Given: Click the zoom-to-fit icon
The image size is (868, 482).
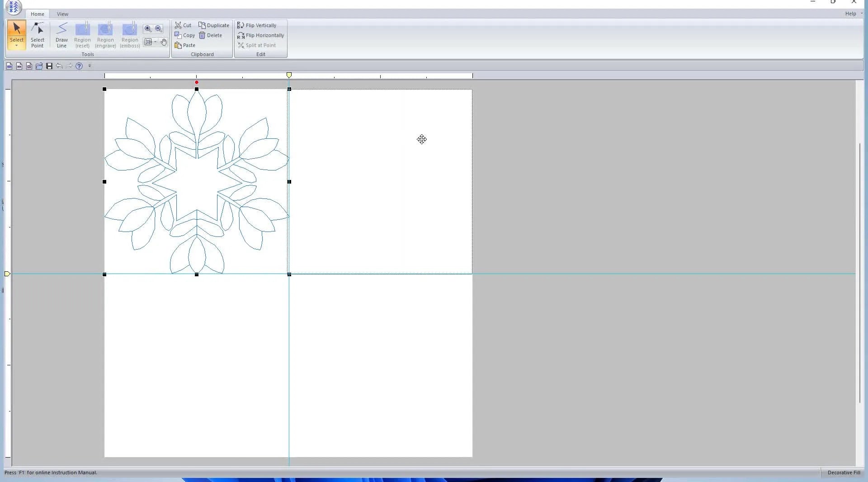Looking at the screenshot, I should (148, 42).
